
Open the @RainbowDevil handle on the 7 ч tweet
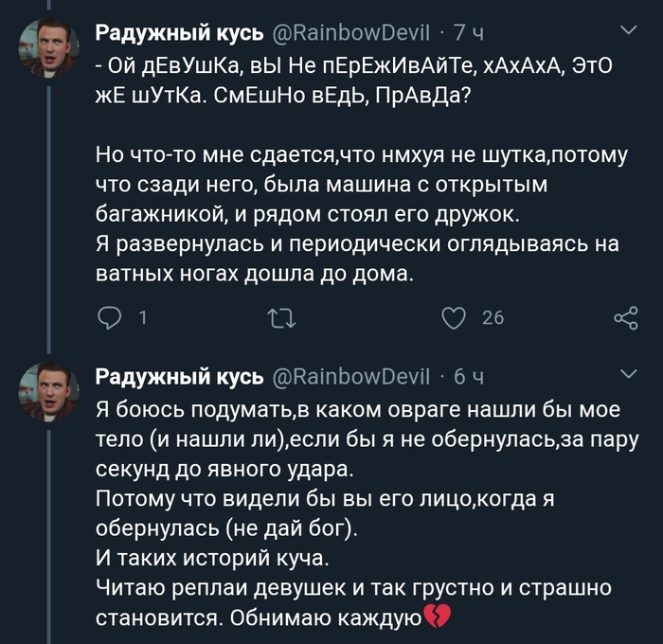click(351, 35)
